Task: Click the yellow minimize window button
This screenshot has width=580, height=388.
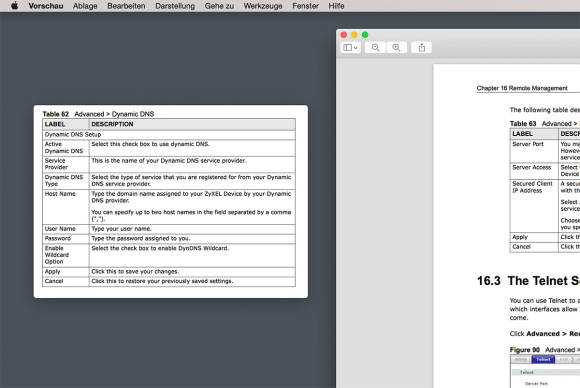Action: (354, 35)
